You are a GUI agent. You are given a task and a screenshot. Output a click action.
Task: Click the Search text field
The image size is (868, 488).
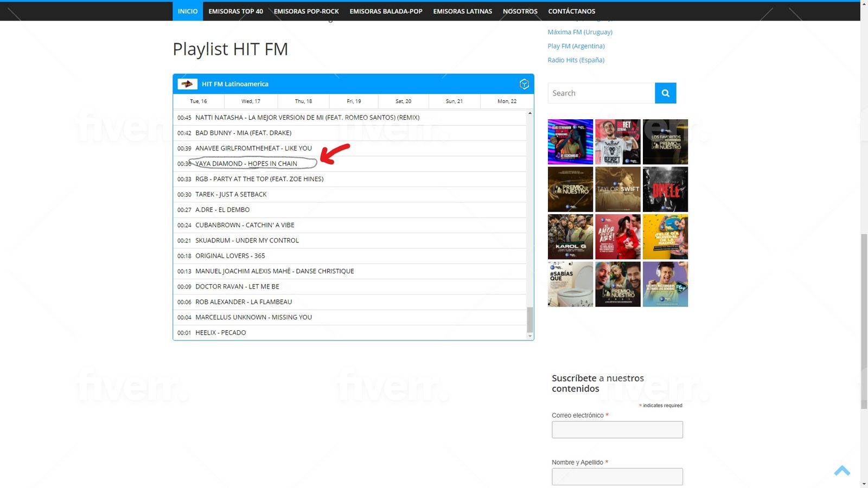[x=601, y=93]
